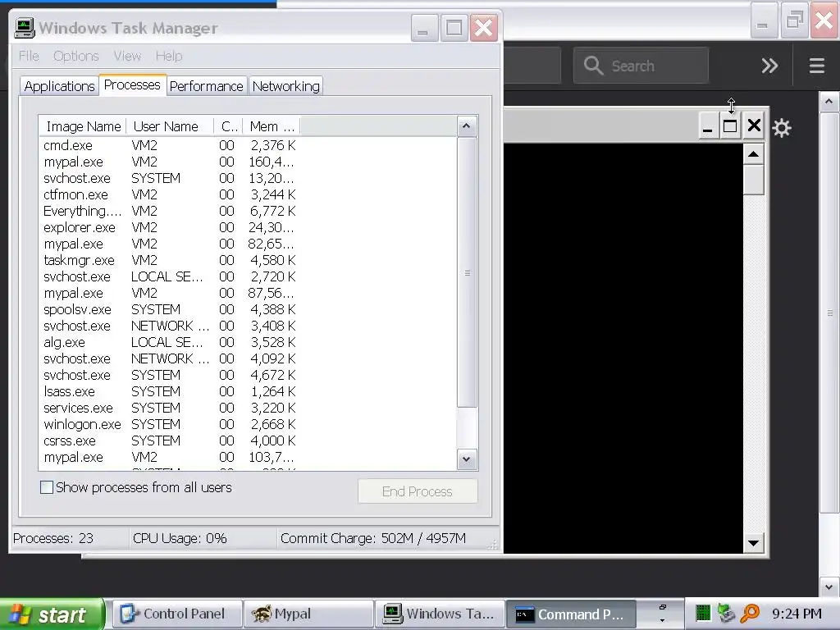Select the explorer.exe process row

pyautogui.click(x=170, y=227)
